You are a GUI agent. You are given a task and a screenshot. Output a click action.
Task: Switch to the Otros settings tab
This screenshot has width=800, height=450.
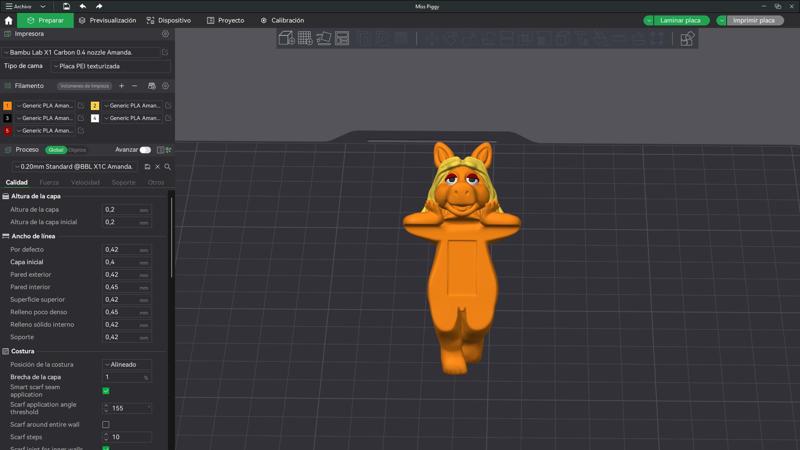tap(156, 182)
